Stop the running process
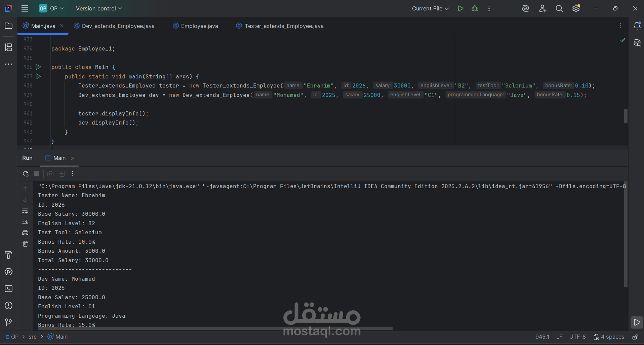 pos(37,174)
